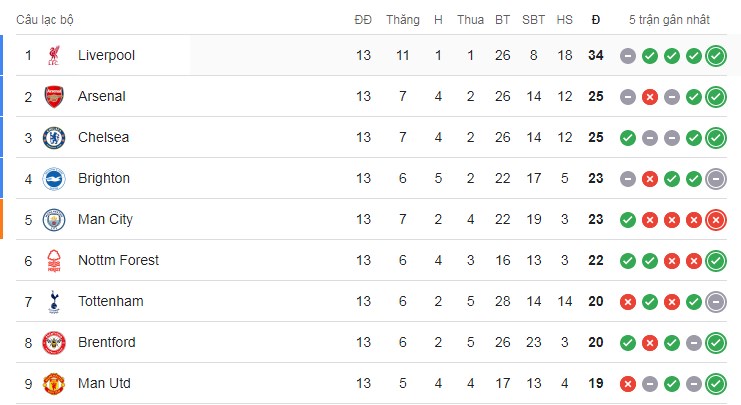Click Liverpool's latest match win icon

pyautogui.click(x=715, y=56)
